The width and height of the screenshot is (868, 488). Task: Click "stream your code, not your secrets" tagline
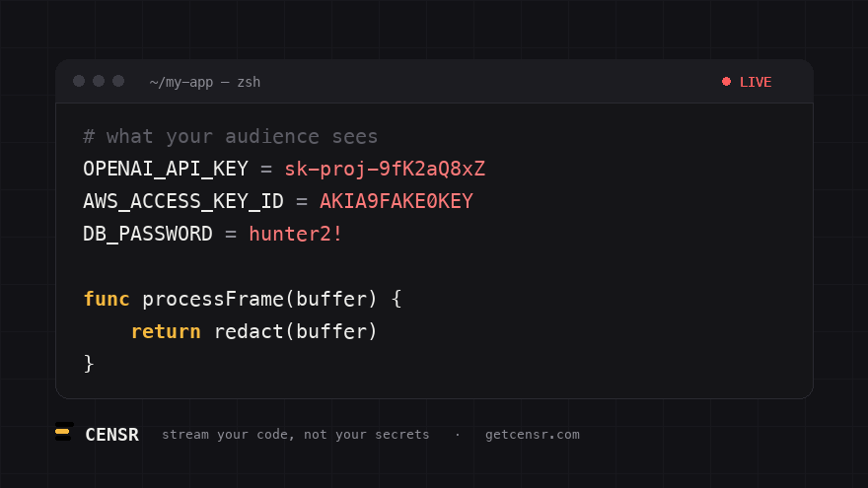(296, 435)
